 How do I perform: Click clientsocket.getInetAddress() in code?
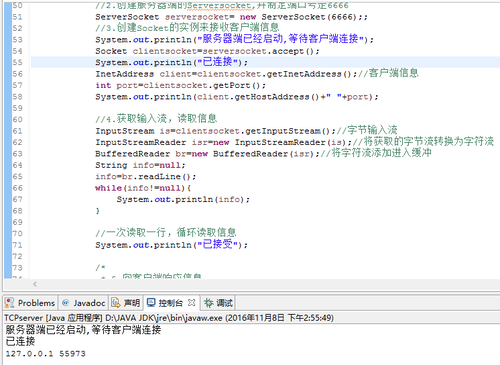pos(274,74)
